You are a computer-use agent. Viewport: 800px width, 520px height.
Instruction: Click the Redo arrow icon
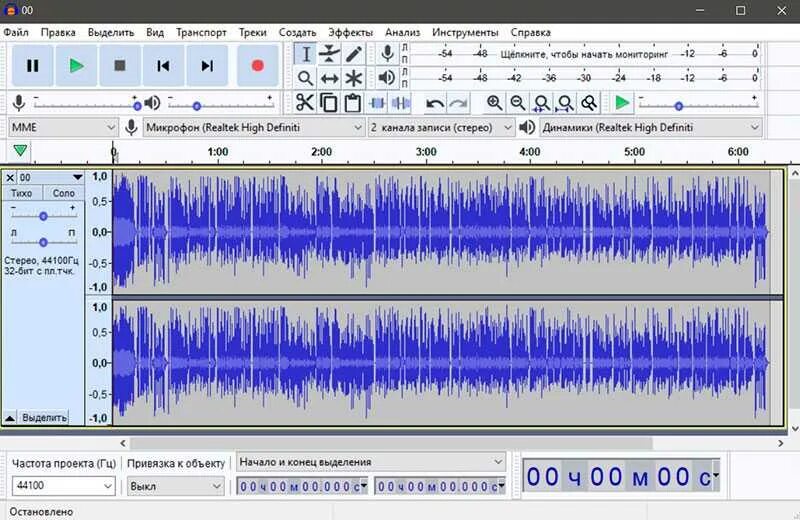tap(459, 104)
